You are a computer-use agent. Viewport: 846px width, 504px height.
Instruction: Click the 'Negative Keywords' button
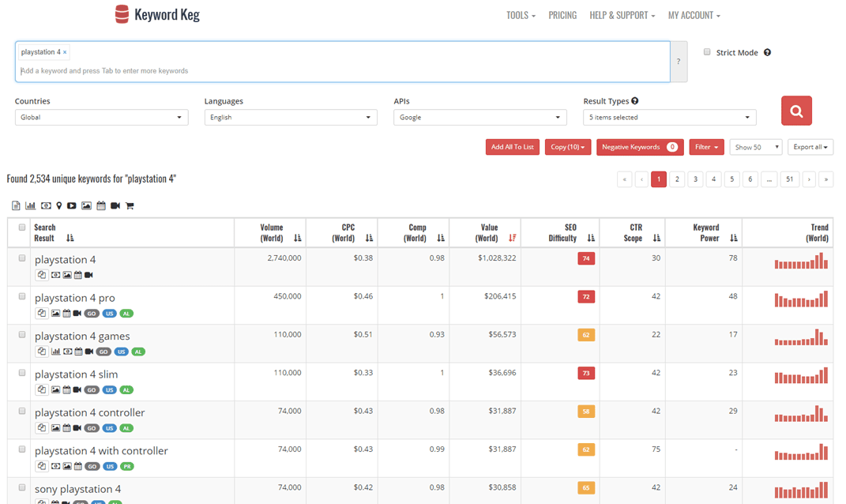pyautogui.click(x=640, y=147)
